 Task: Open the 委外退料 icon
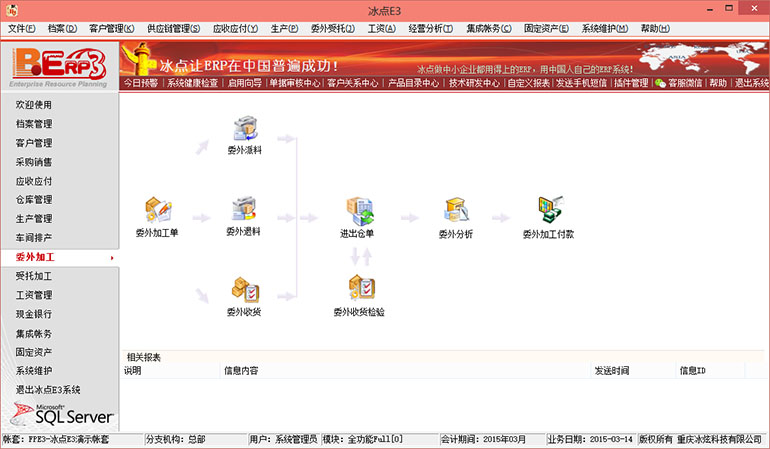(244, 209)
